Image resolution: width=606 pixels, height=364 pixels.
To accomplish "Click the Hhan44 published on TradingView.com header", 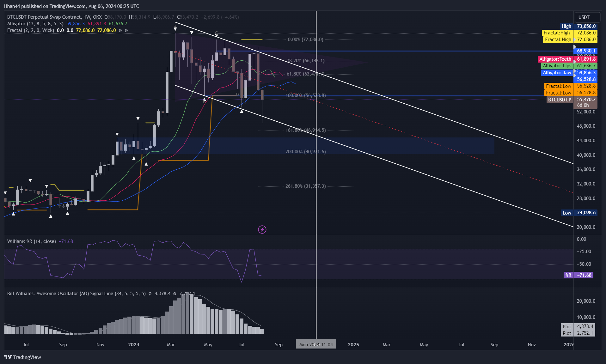I will click(71, 6).
